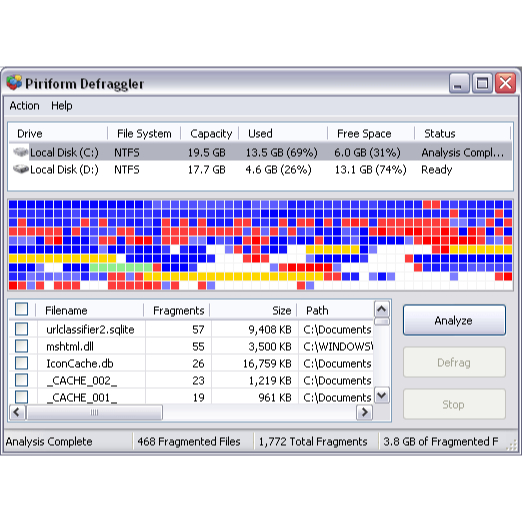Select the Local Disk (D:) row
522x522 pixels.
click(x=260, y=169)
